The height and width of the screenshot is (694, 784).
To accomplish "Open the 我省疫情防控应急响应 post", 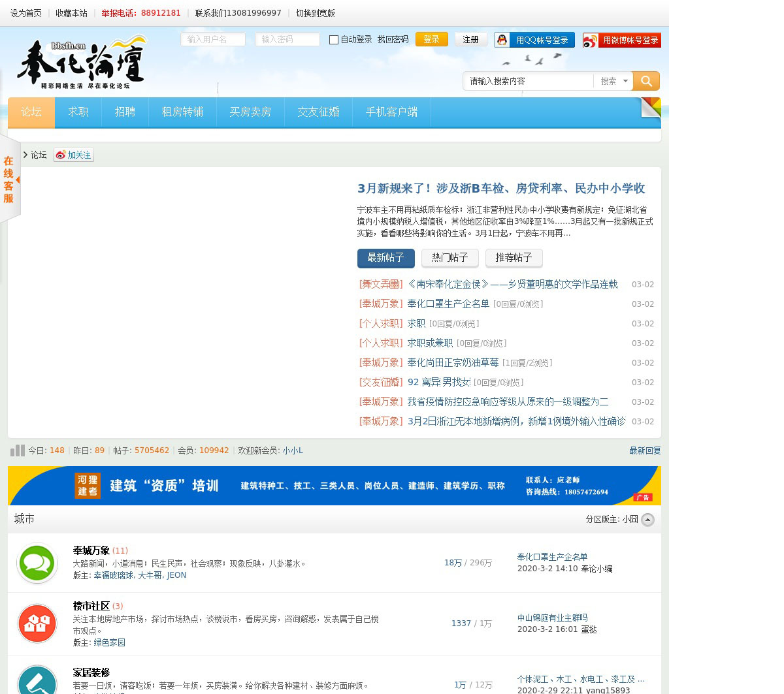I will pyautogui.click(x=508, y=402).
